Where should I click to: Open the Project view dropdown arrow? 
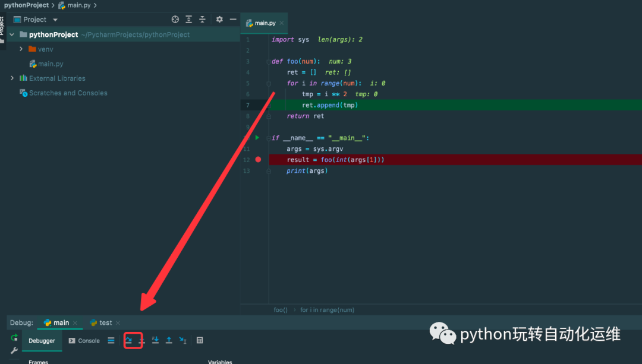tap(55, 20)
